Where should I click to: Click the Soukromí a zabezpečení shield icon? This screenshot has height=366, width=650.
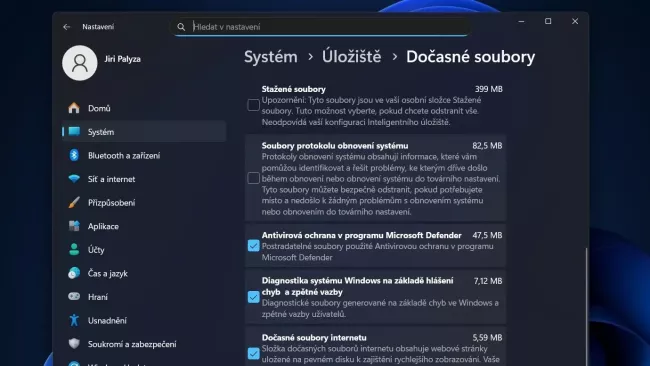coord(74,344)
